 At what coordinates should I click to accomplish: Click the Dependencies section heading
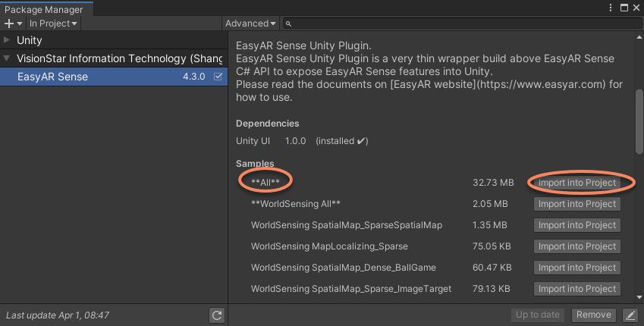pos(267,124)
